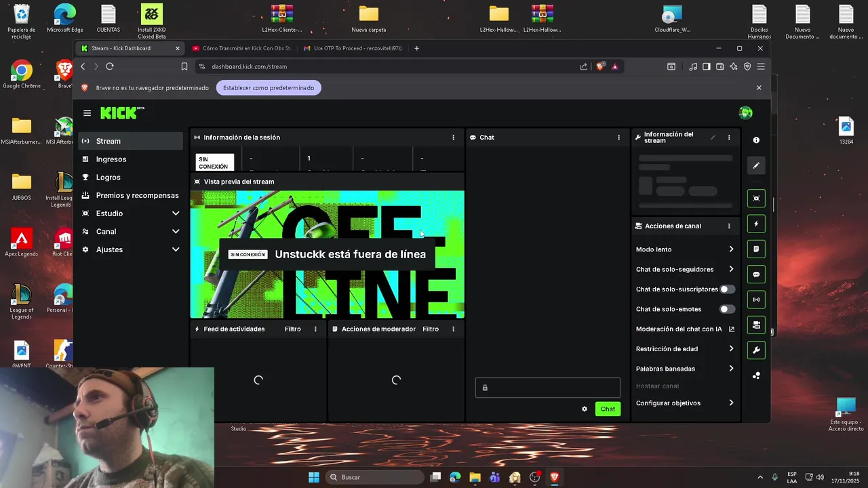Click the green Chat send button
868x488 pixels.
point(608,409)
